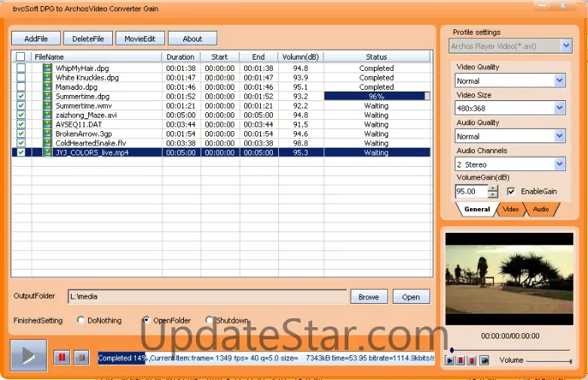The image size is (588, 380).
Task: Sort by the Duration column header
Action: [181, 57]
